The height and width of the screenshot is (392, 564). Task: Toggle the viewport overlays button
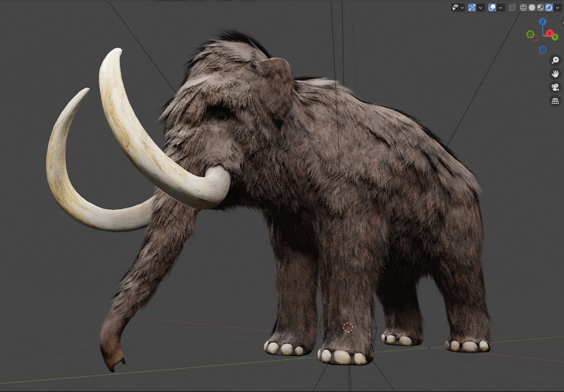[492, 8]
